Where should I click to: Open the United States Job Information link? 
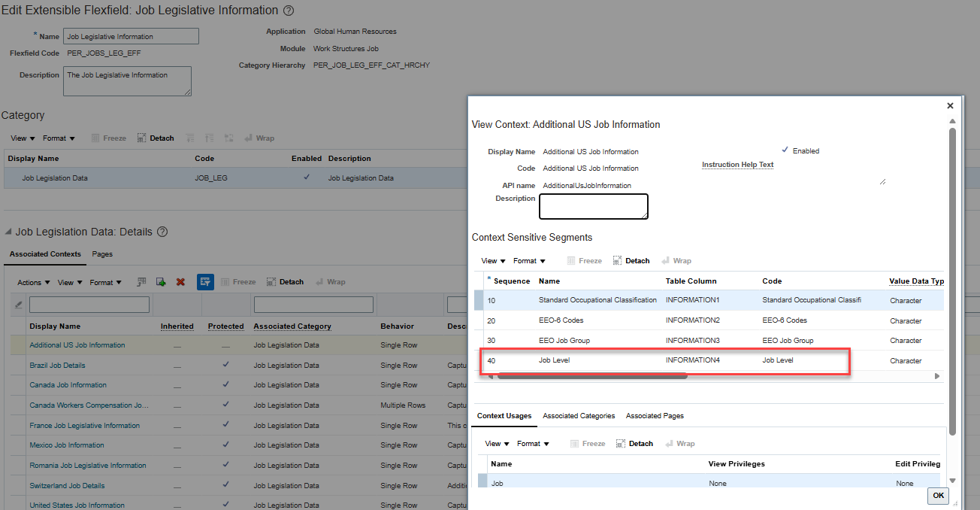[77, 505]
